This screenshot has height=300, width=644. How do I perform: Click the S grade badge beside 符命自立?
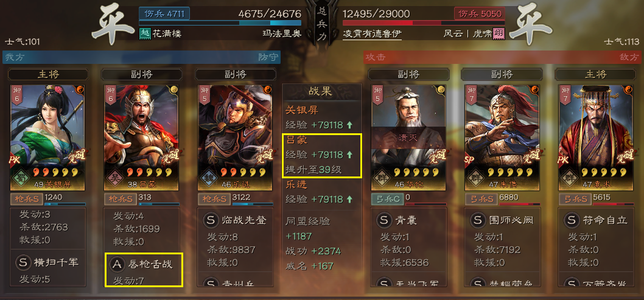[x=571, y=220]
